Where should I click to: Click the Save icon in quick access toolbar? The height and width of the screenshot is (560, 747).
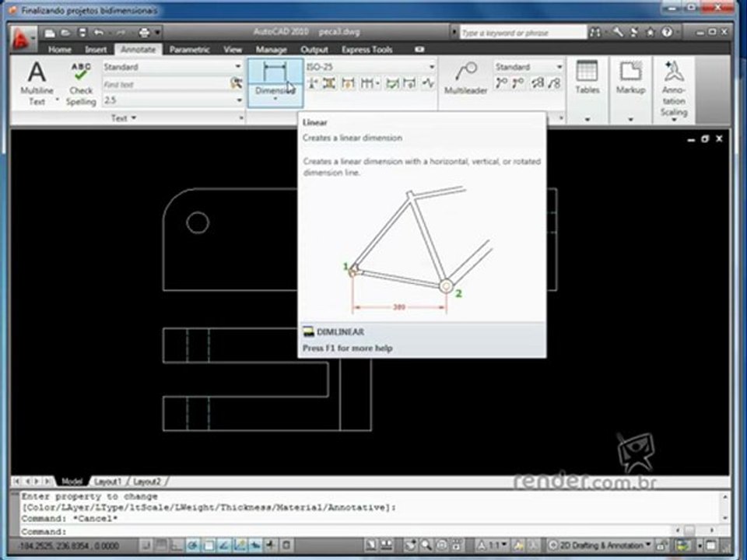click(82, 33)
